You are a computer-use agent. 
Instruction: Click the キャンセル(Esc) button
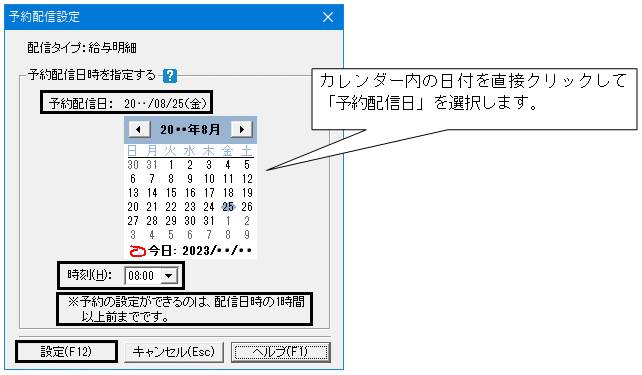[x=174, y=352]
